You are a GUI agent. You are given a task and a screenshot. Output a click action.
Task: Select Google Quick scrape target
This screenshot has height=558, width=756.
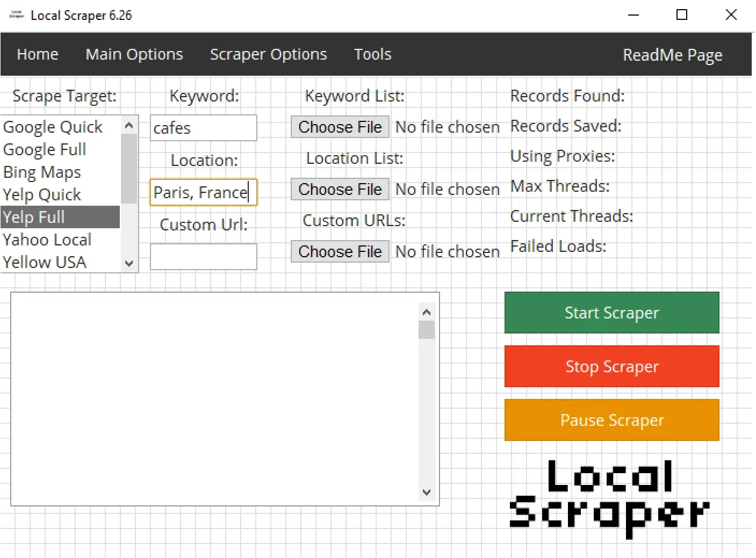point(60,127)
